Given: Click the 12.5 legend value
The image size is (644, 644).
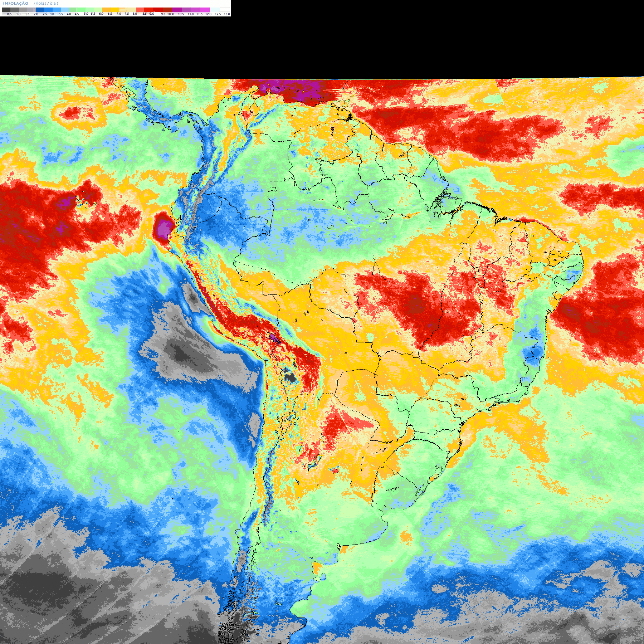Looking at the screenshot, I should 218,14.
